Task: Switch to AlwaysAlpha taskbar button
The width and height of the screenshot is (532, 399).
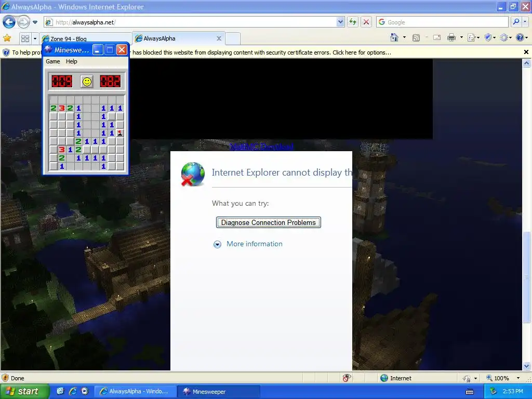Action: [135, 391]
